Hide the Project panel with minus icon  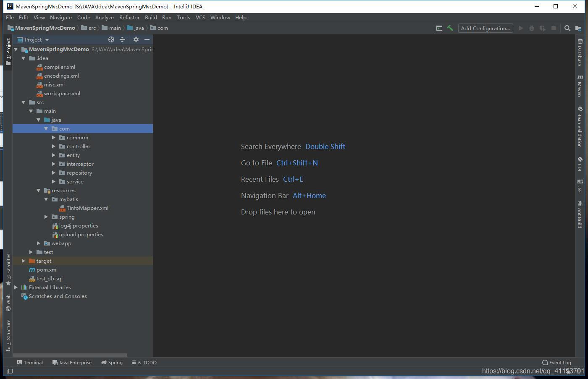click(x=147, y=39)
